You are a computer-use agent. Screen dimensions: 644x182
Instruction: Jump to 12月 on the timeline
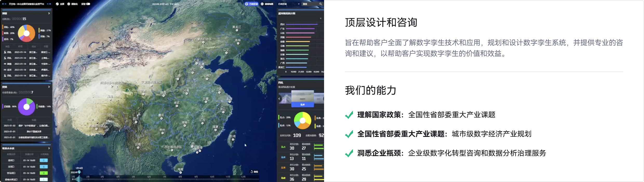(x=243, y=177)
